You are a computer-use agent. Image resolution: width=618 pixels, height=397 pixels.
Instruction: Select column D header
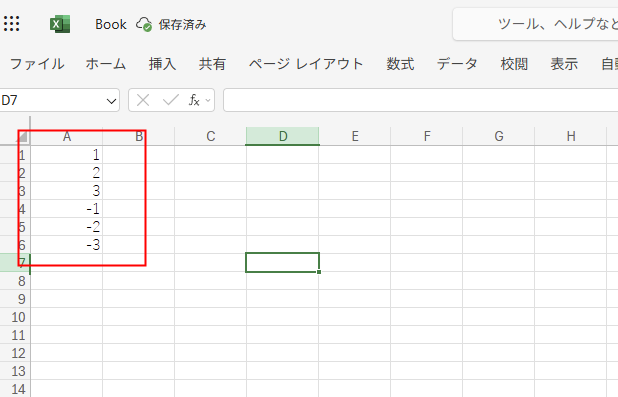point(283,136)
